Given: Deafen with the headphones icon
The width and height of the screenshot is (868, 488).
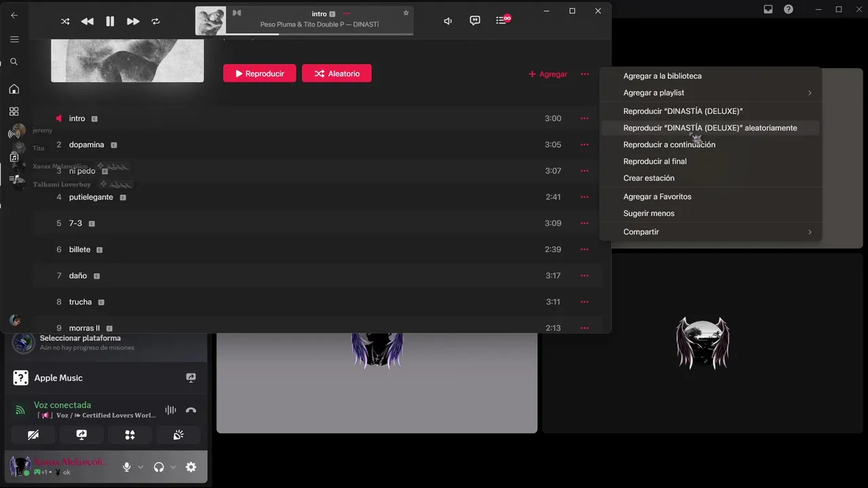Looking at the screenshot, I should [x=159, y=467].
